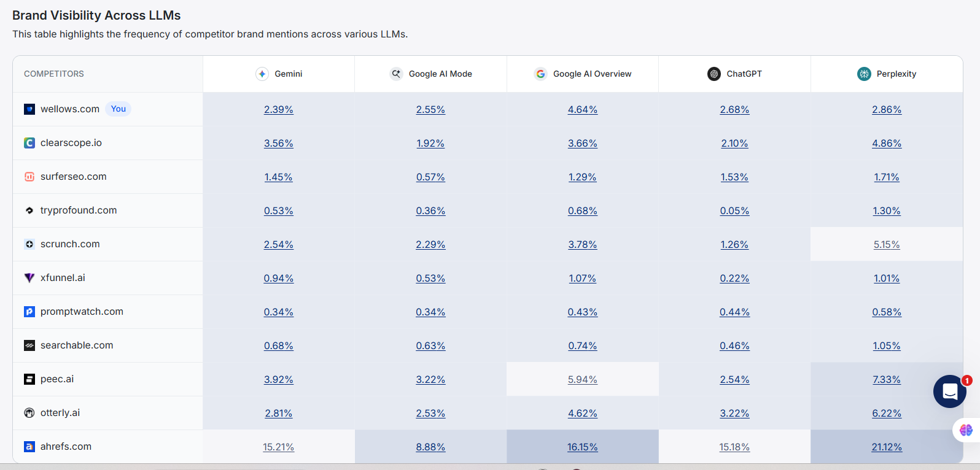Click the COMPETITORS column header
The image size is (980, 470).
pyautogui.click(x=54, y=74)
